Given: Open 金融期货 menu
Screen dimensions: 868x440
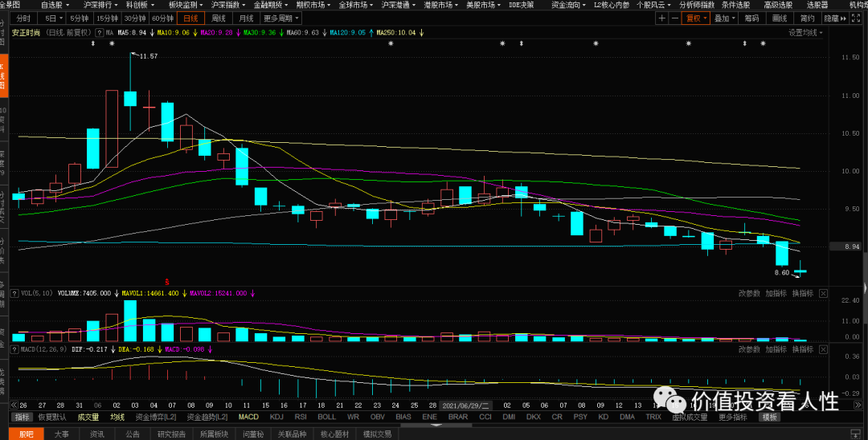Looking at the screenshot, I should pyautogui.click(x=271, y=5).
